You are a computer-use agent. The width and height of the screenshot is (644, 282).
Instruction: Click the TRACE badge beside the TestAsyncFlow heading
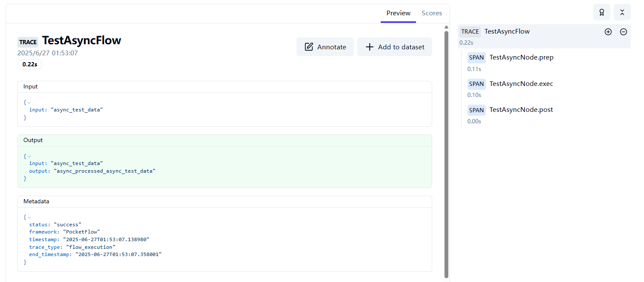[x=28, y=42]
